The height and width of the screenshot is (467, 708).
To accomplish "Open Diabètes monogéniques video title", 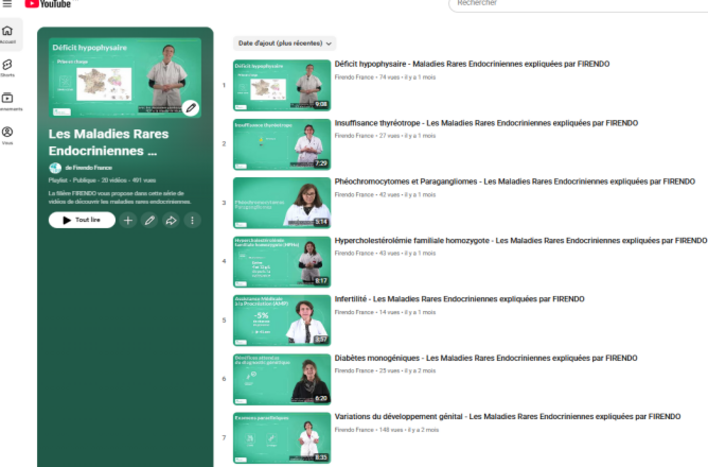I will (x=486, y=357).
